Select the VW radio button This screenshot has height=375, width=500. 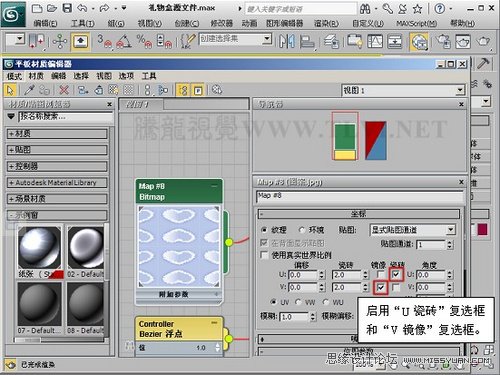tap(298, 302)
